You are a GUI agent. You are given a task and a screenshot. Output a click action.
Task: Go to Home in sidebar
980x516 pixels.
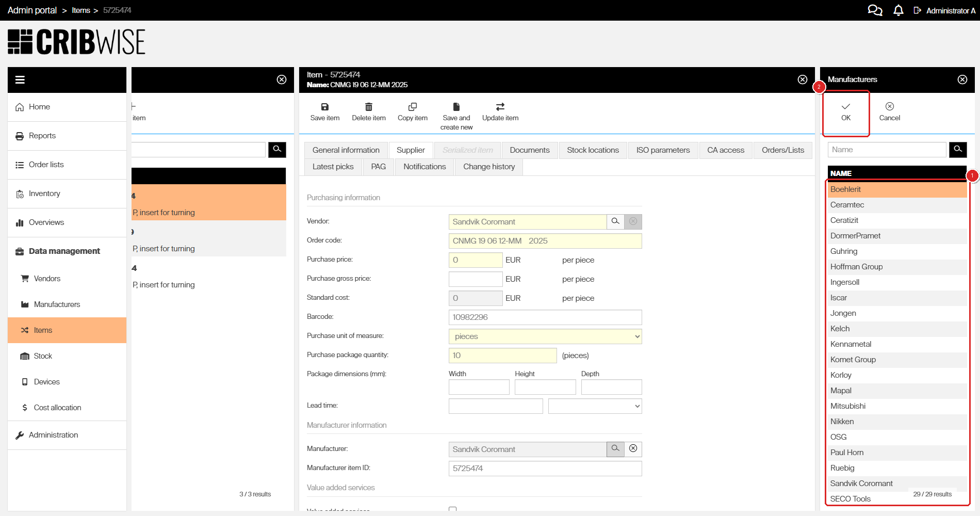click(x=67, y=107)
